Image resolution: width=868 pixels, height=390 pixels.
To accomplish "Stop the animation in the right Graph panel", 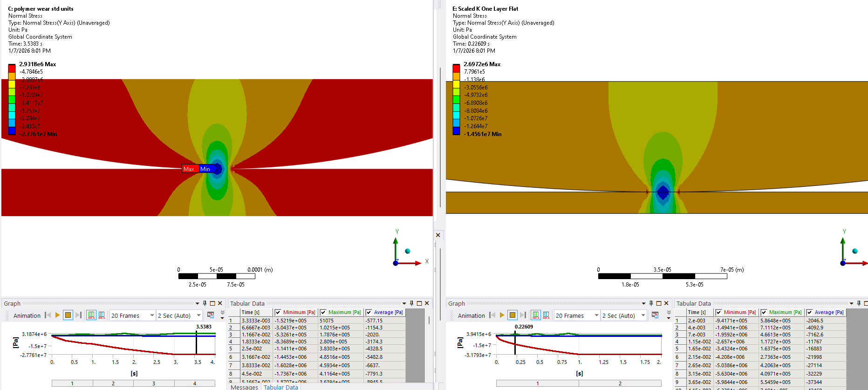I will (513, 315).
